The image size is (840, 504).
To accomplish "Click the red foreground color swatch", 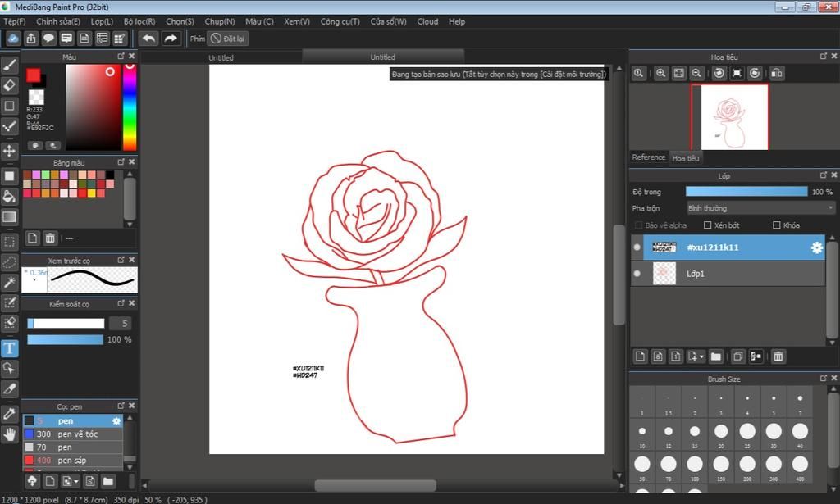I will [33, 75].
